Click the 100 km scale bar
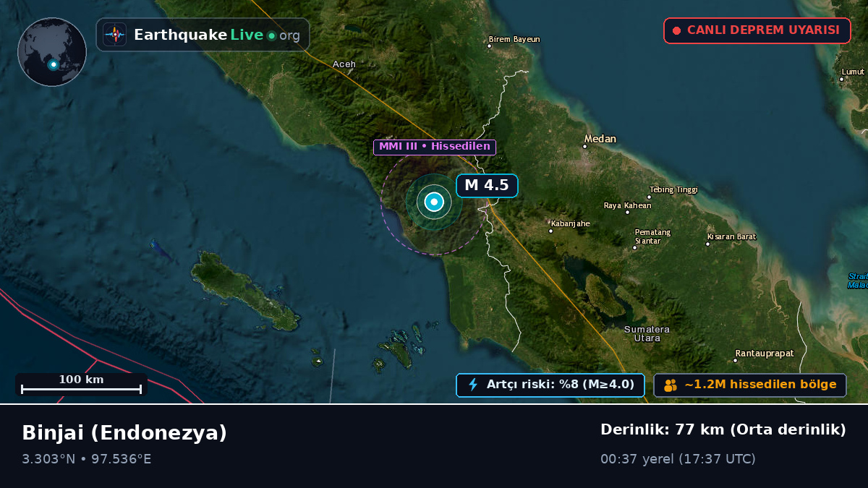This screenshot has width=868, height=488. tap(81, 384)
